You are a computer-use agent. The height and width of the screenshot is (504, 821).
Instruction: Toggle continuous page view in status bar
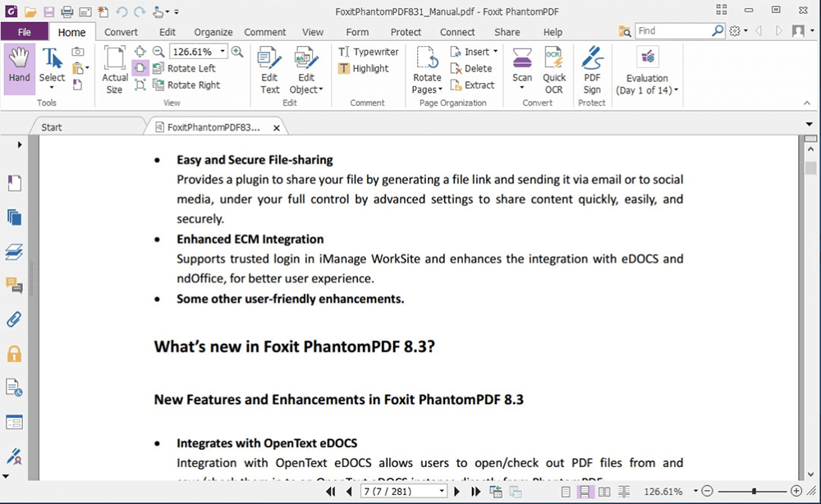click(x=585, y=492)
